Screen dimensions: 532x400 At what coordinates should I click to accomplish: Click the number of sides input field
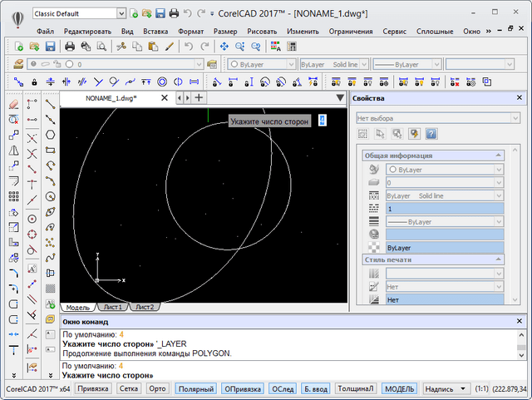click(x=322, y=121)
